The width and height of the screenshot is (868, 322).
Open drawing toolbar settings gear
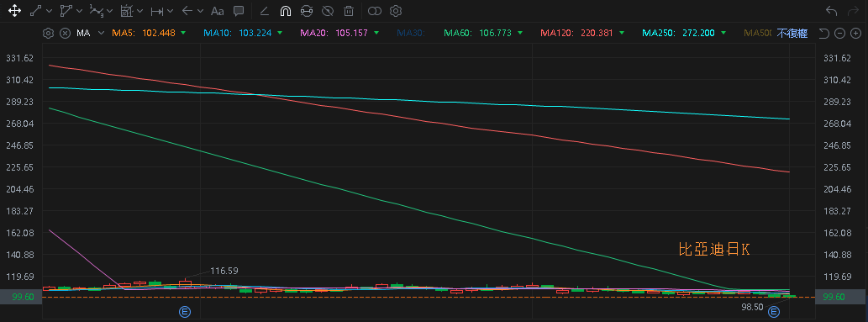tap(395, 11)
